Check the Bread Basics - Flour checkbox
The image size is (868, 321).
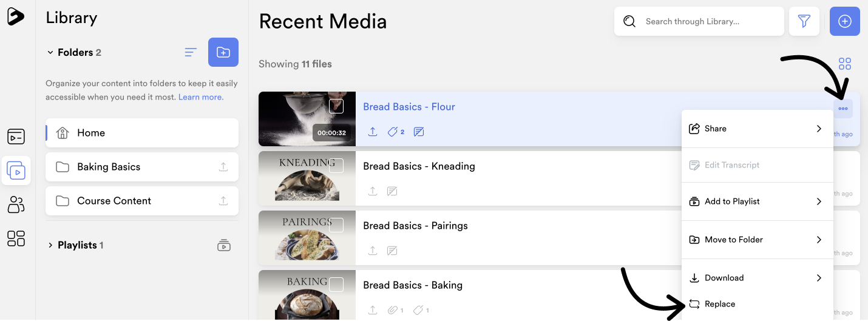[x=336, y=106]
